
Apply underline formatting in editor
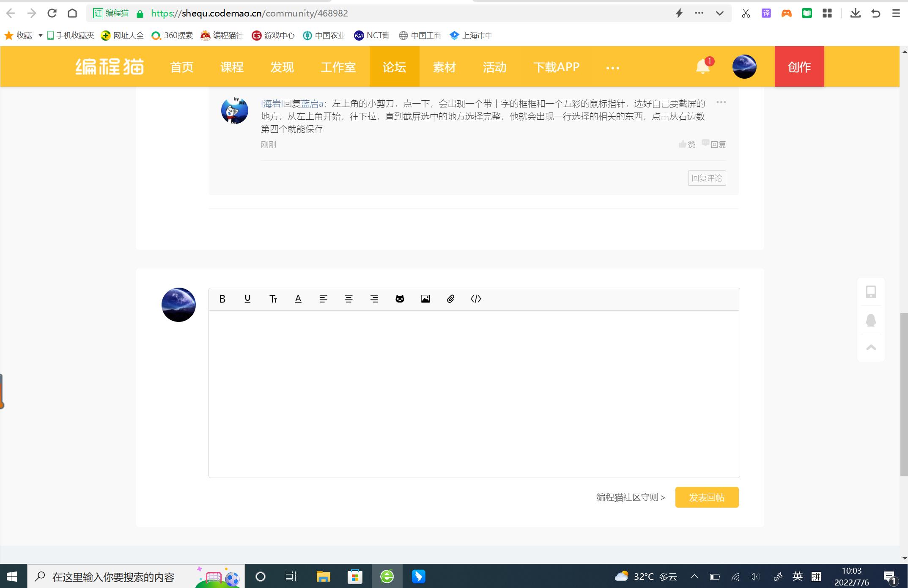(247, 299)
